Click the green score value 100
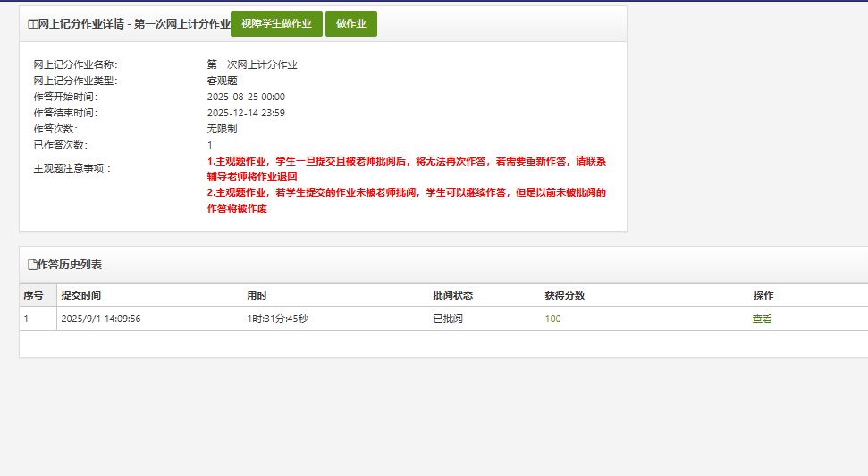The image size is (868, 476). click(552, 319)
